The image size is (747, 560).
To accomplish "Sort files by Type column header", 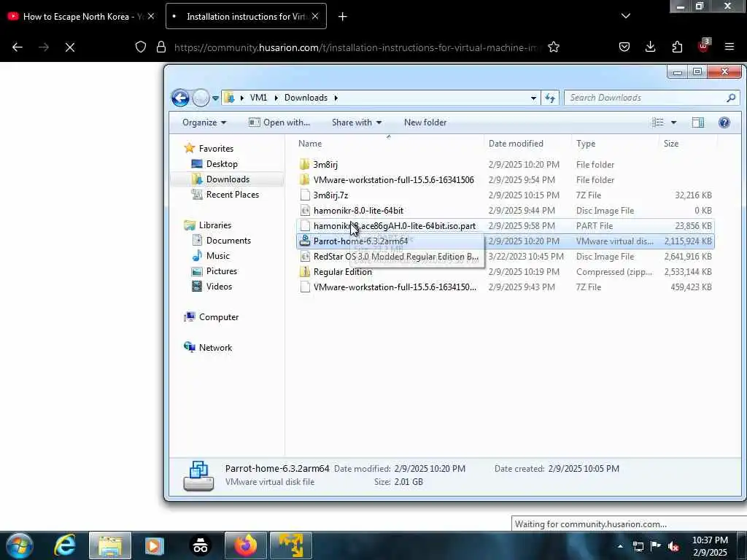I will (586, 144).
